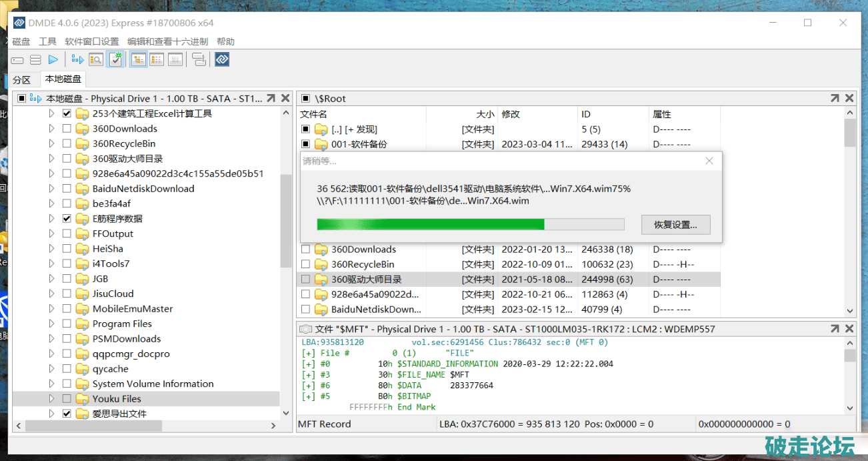The width and height of the screenshot is (868, 461).
Task: Click the green recovery progress bar
Action: tap(431, 224)
